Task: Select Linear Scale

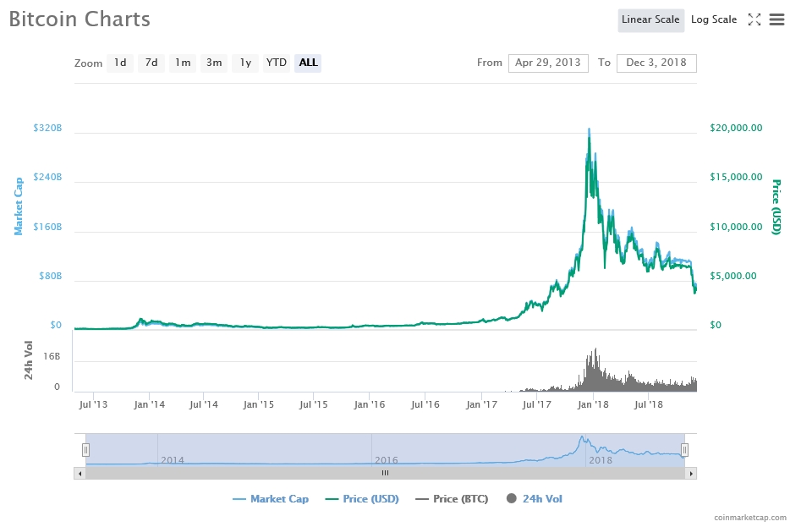Action: pyautogui.click(x=650, y=19)
